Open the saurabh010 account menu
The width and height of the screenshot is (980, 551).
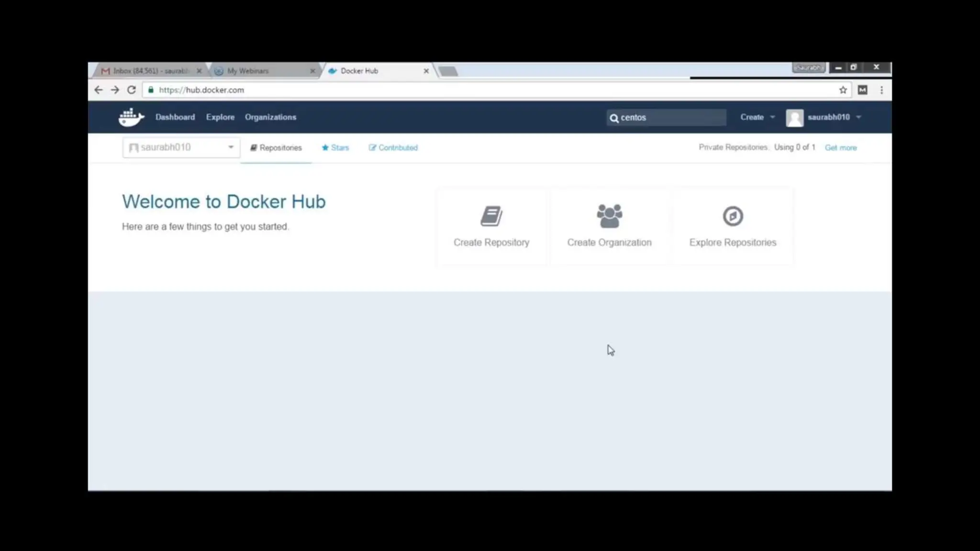coord(834,117)
